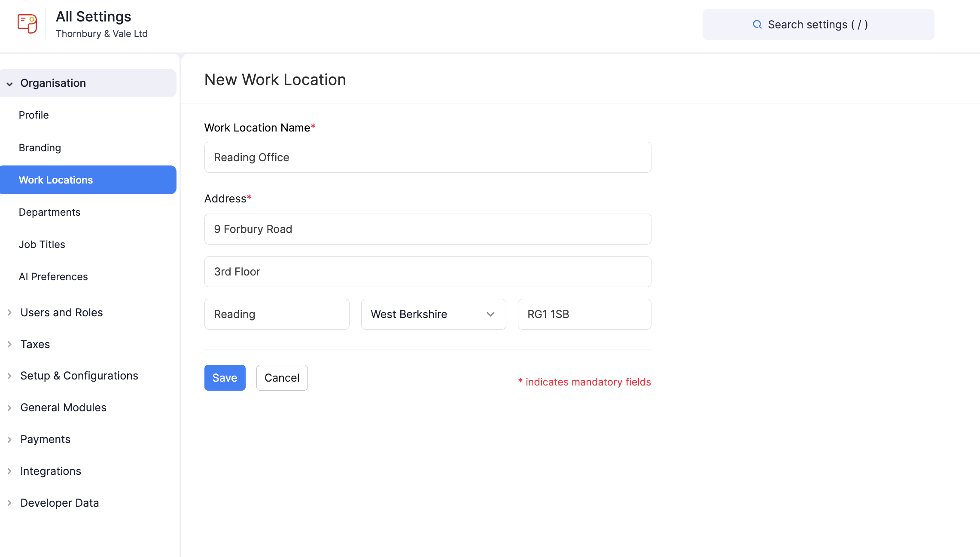Open the Job Titles page

click(x=42, y=245)
